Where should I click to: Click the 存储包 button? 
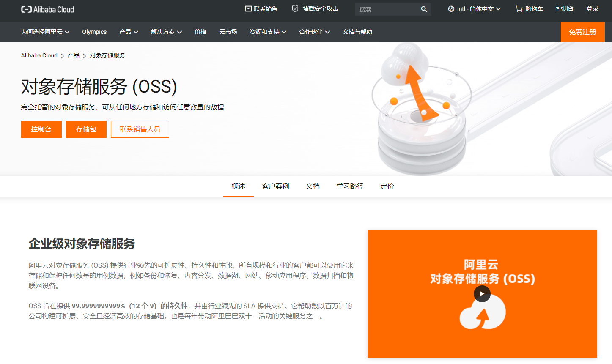pyautogui.click(x=86, y=129)
